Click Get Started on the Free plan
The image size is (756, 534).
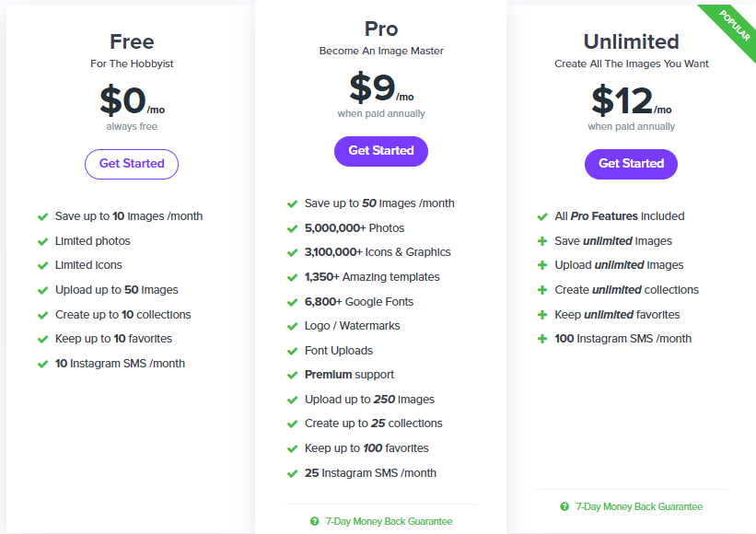pyautogui.click(x=131, y=163)
